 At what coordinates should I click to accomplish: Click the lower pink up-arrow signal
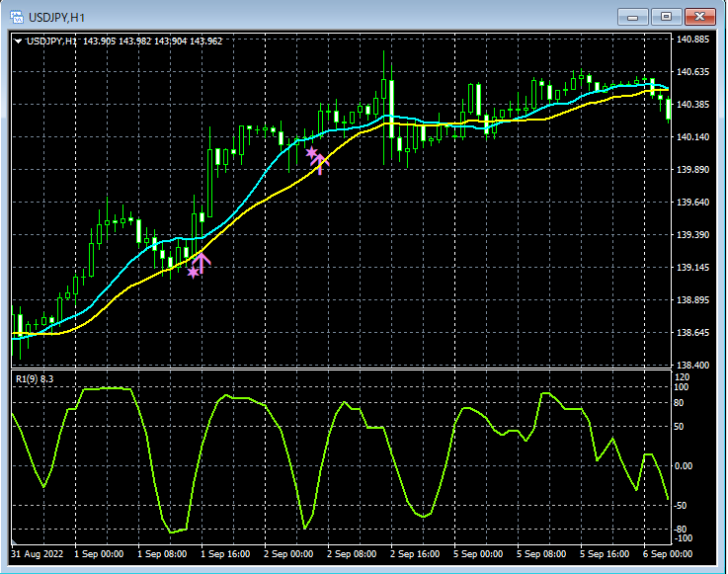(x=202, y=263)
